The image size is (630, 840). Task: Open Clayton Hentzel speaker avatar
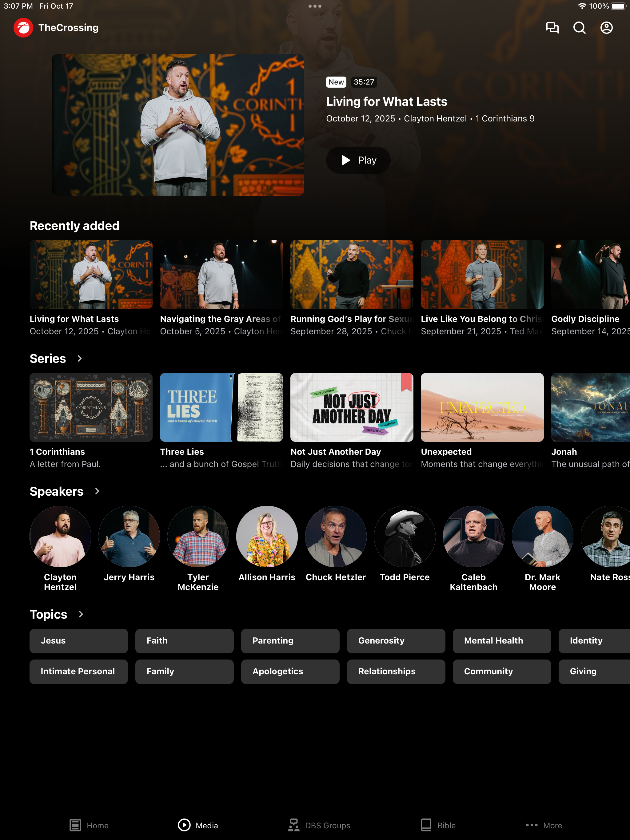[x=60, y=537]
